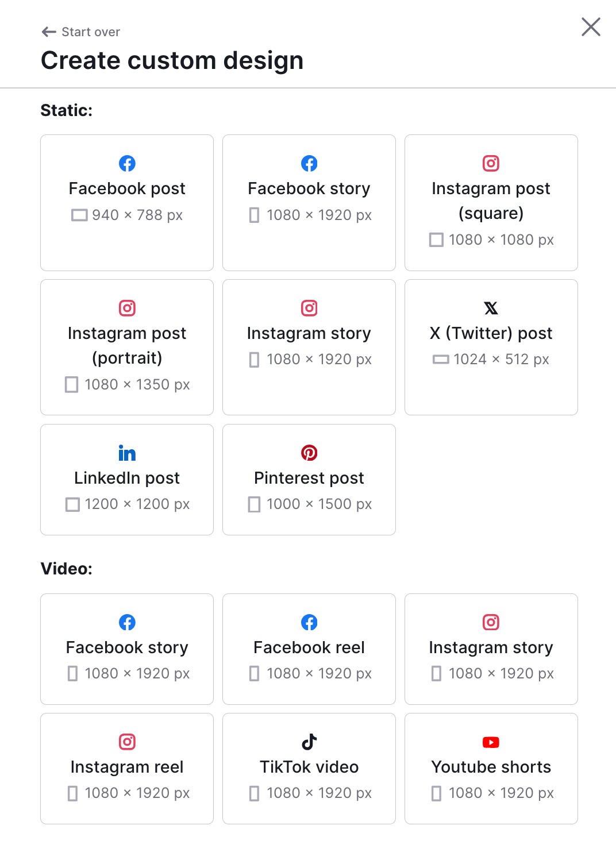
Task: Click the Facebook icon on Facebook post card
Action: 127,163
